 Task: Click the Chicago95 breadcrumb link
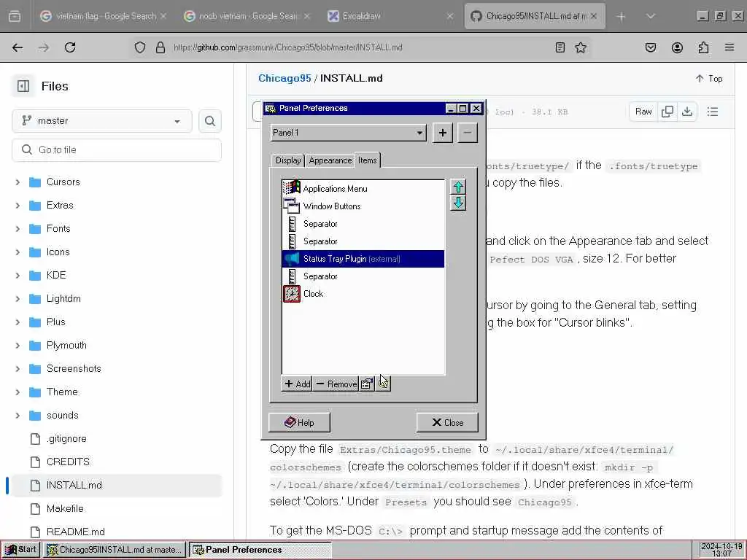285,78
